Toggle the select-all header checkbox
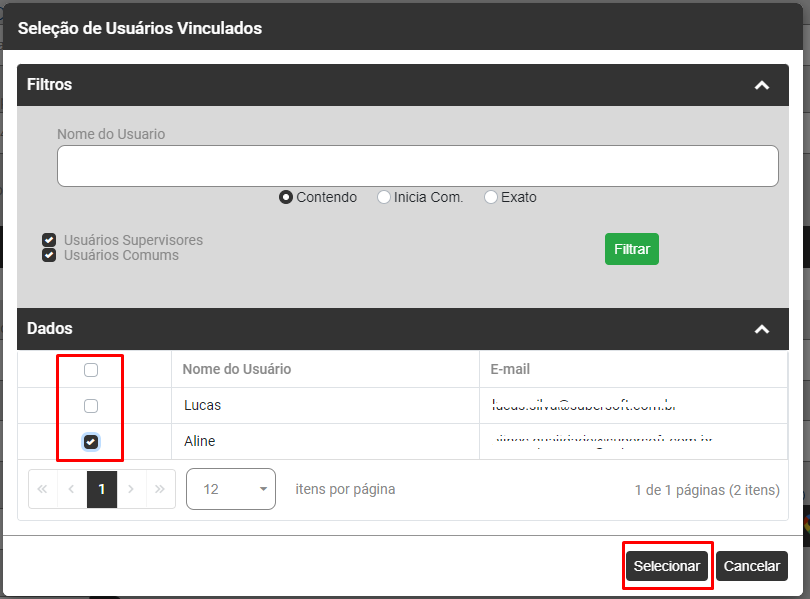Image resolution: width=810 pixels, height=599 pixels. point(91,370)
